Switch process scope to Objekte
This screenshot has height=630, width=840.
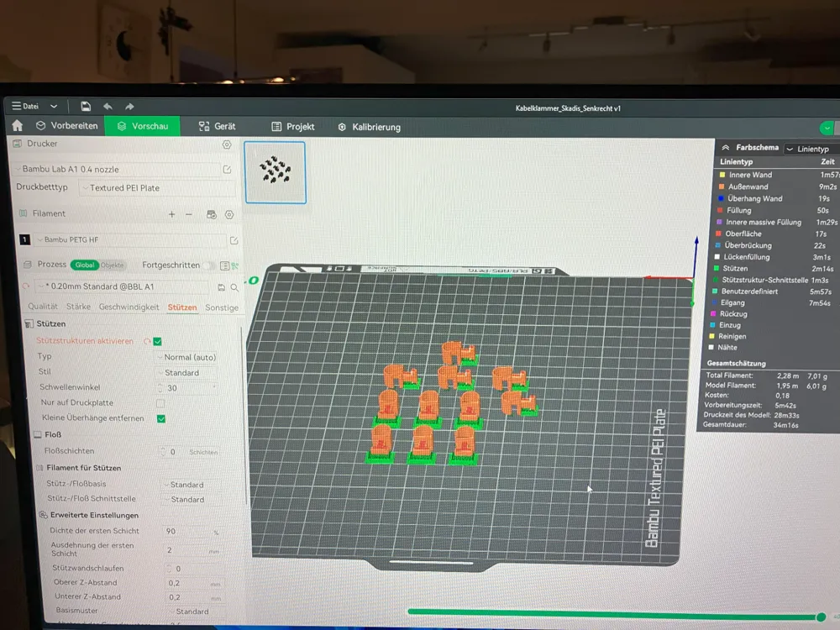[113, 265]
